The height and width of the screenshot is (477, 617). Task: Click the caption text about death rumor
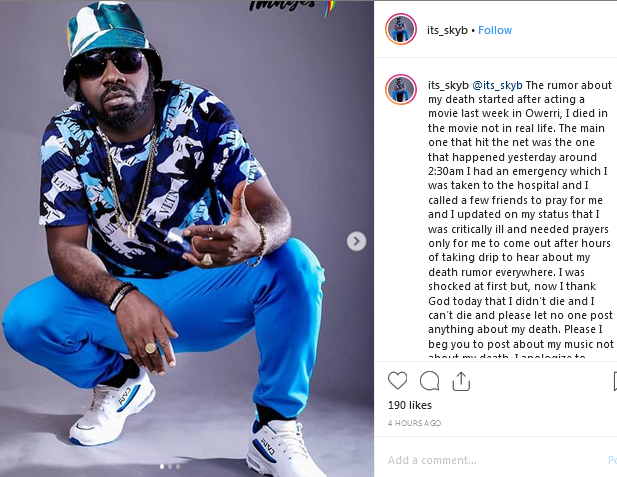(521, 220)
